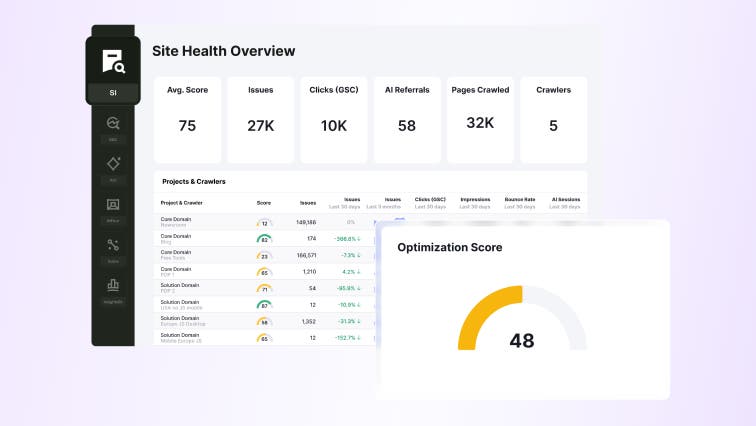
Task: Click the score gauge showing 71
Action: point(264,288)
